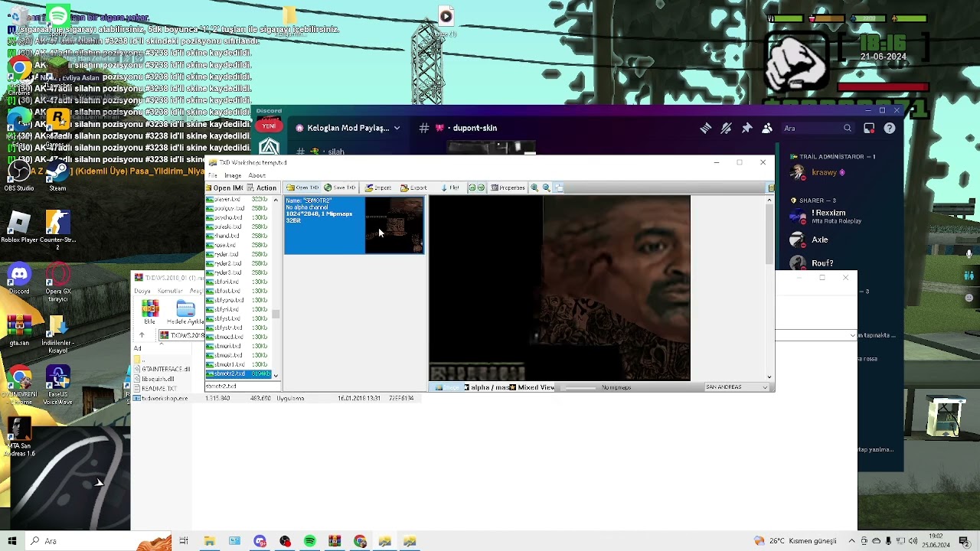Import a texture with the Import button
Screen dimensions: 980x551
[x=378, y=187]
